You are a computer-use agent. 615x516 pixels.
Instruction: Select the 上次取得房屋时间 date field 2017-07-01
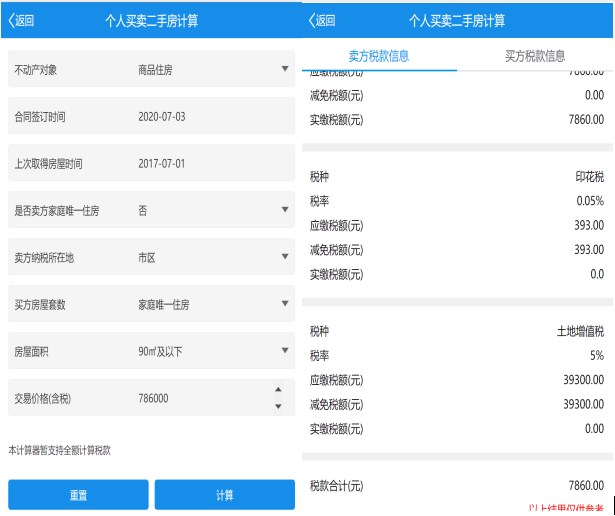click(151, 163)
